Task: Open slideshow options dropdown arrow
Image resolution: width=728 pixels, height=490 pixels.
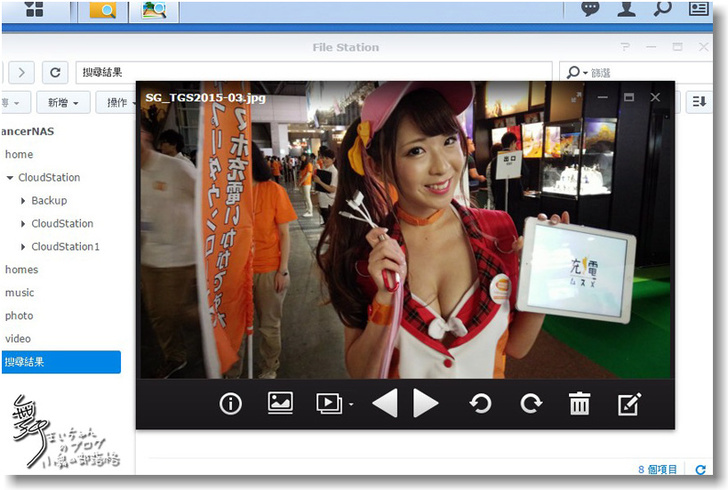Action: click(351, 405)
